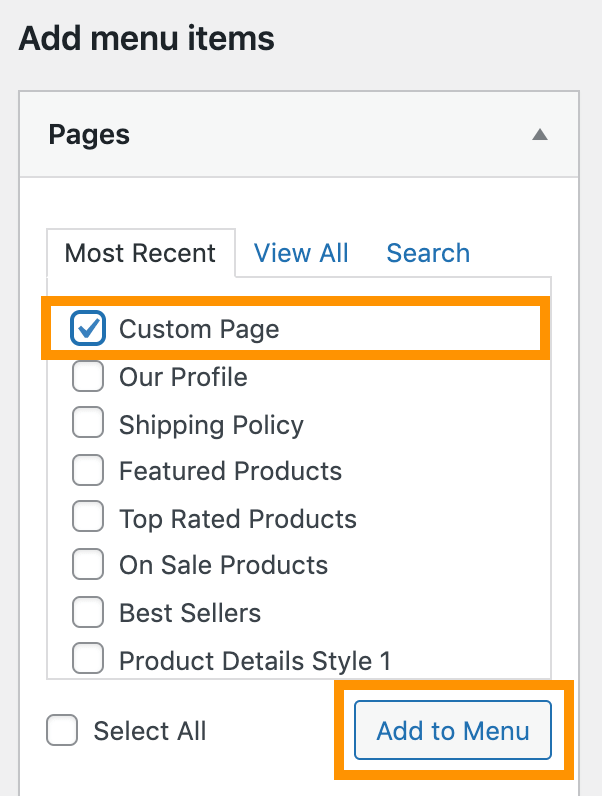
Task: Collapse the Pages panel arrow
Action: (x=540, y=135)
